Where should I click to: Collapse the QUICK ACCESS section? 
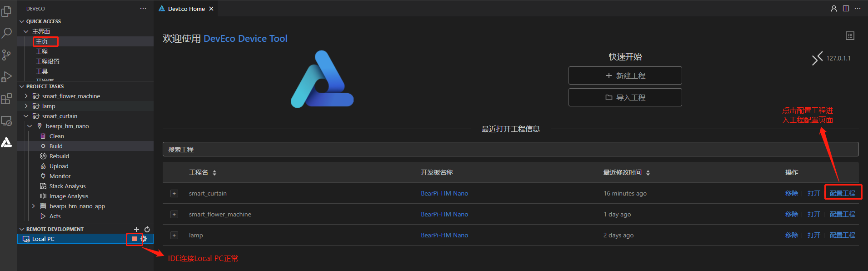[x=22, y=21]
